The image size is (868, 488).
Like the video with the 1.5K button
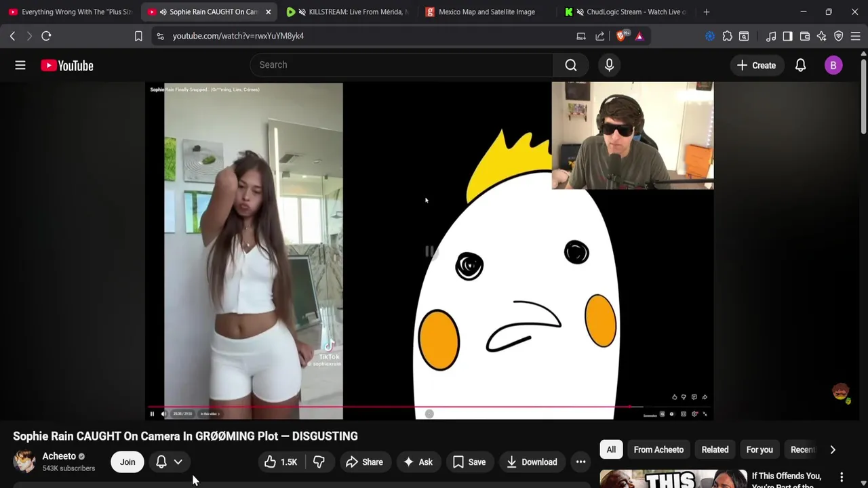(281, 462)
